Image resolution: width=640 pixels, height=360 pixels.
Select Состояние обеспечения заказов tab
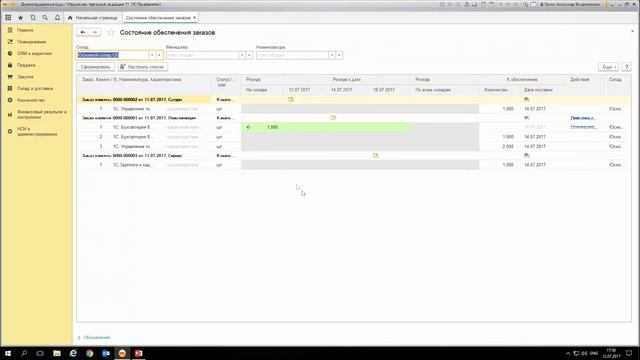[158, 18]
